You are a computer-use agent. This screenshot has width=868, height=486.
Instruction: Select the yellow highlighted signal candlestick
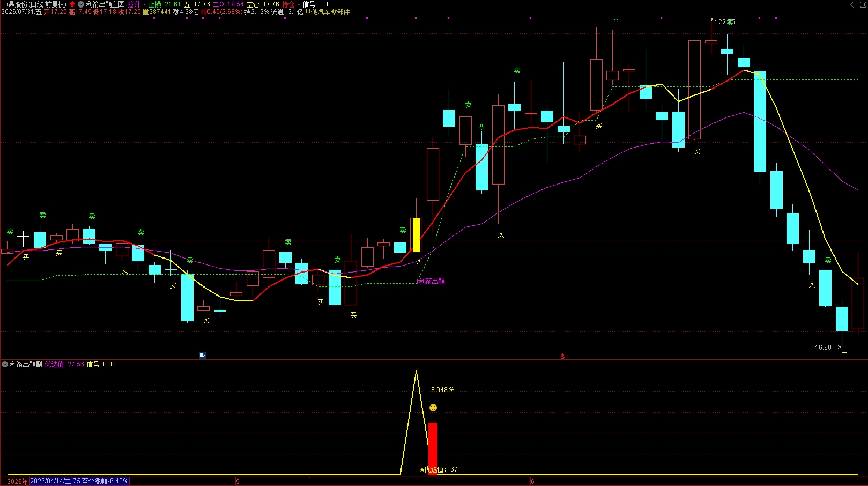click(416, 235)
